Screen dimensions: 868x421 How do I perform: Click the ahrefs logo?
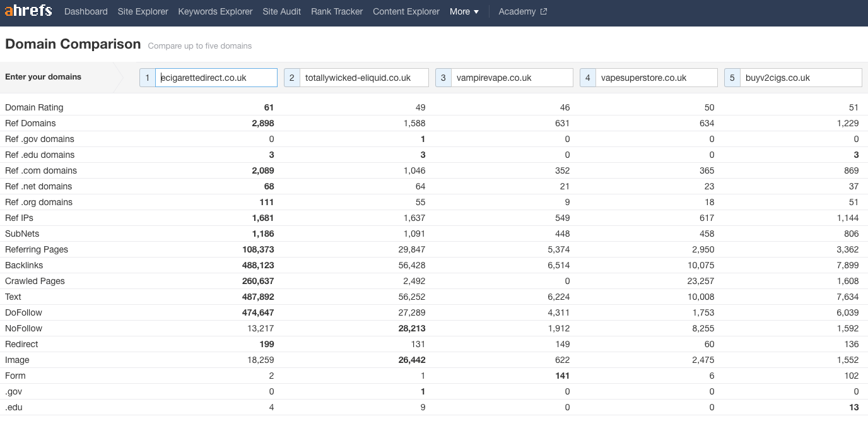coord(28,11)
